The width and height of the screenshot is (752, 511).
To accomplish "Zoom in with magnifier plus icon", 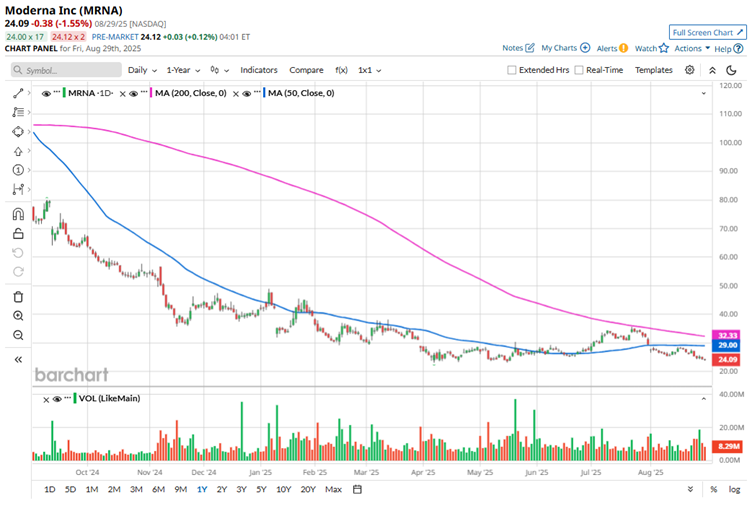I will (x=18, y=316).
